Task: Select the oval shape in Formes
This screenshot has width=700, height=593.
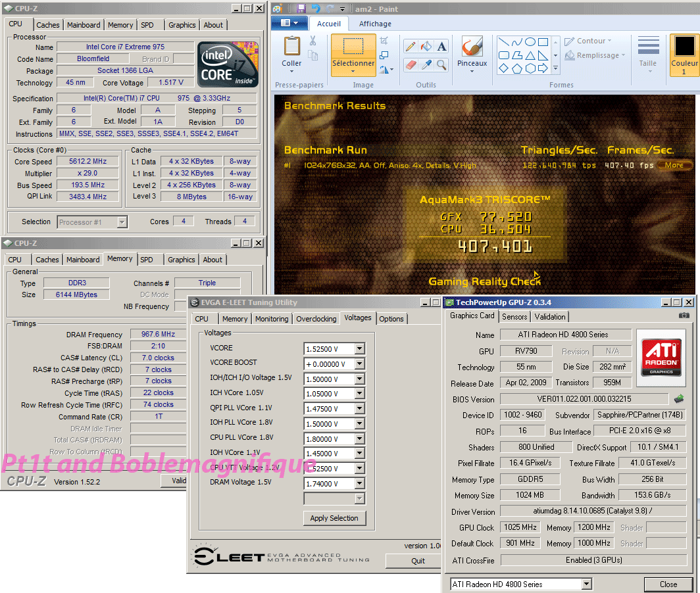Action: coord(530,42)
